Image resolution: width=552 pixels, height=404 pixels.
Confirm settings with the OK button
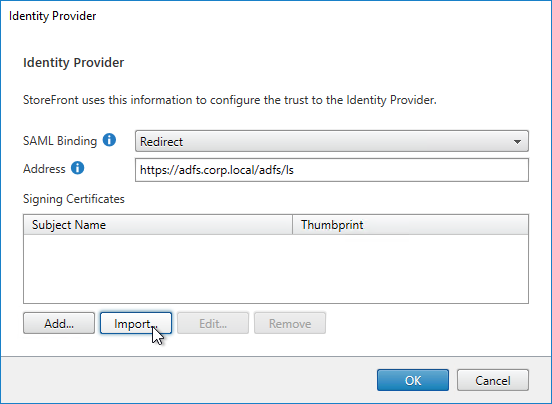point(413,380)
